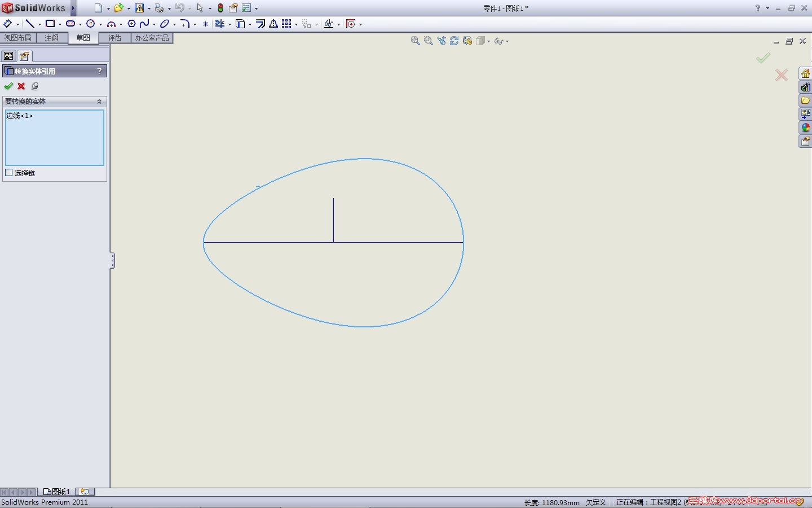This screenshot has height=508, width=812.
Task: Open the dropdown arrow next to Trim Entities
Action: pos(230,24)
